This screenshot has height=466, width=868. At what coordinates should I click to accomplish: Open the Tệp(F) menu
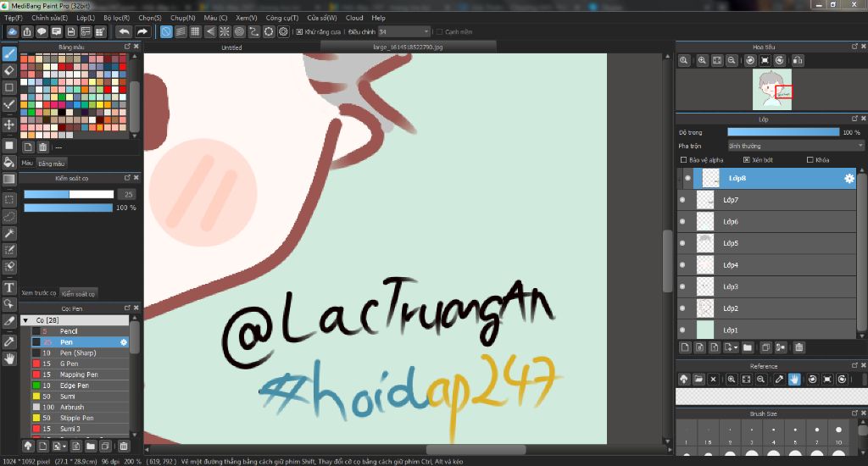coord(14,18)
